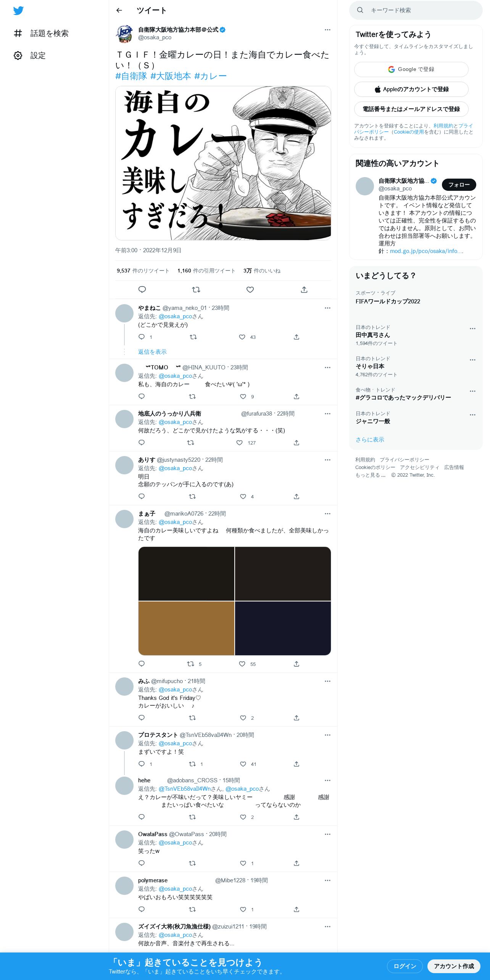Click the ログイン button in bottom banner
Screen dimensions: 490x980
point(405,966)
